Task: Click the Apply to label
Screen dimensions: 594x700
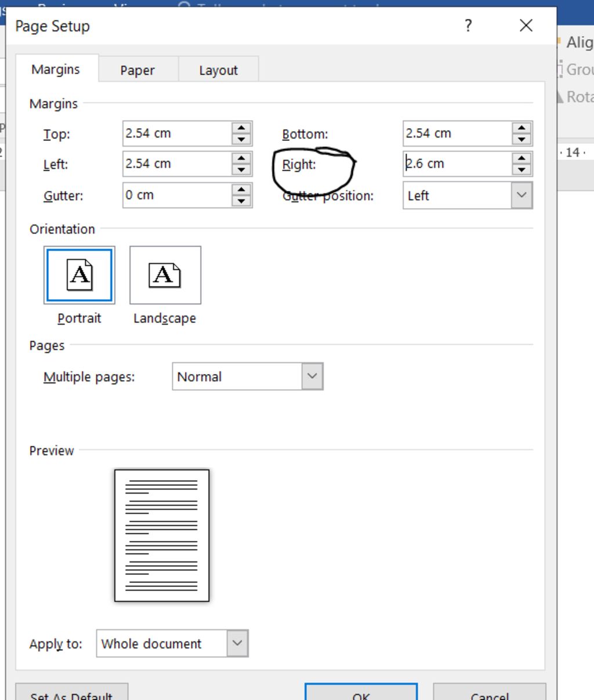Action: click(56, 644)
